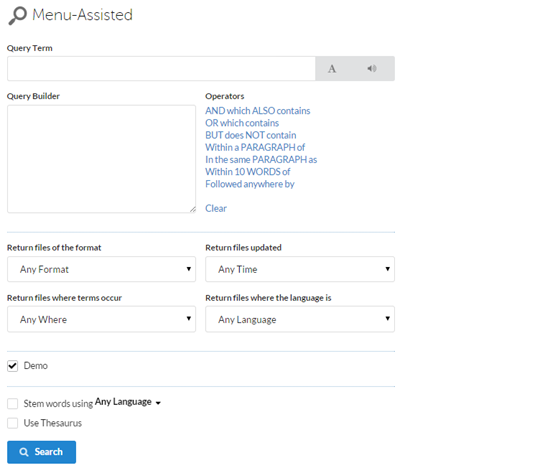The image size is (550, 468).
Task: Click 'BUT does NOT contain' operator
Action: pos(250,135)
